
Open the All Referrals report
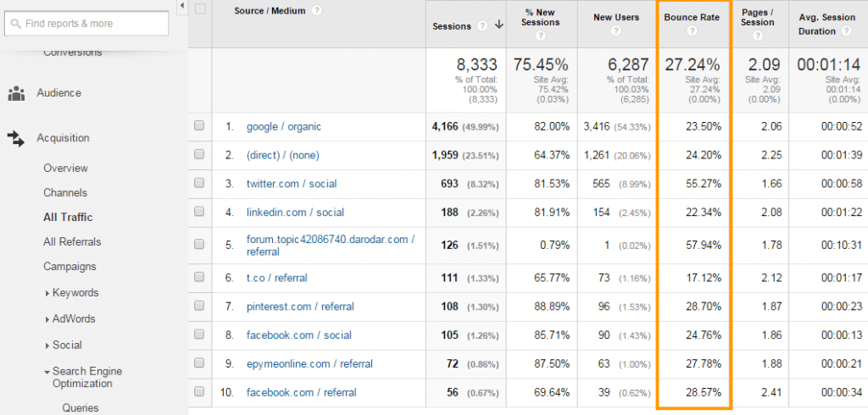point(73,242)
